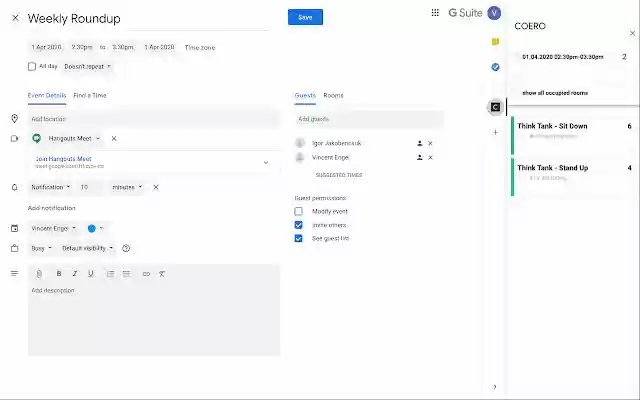Image resolution: width=640 pixels, height=400 pixels.
Task: Switch to the Guests tab
Action: point(305,96)
